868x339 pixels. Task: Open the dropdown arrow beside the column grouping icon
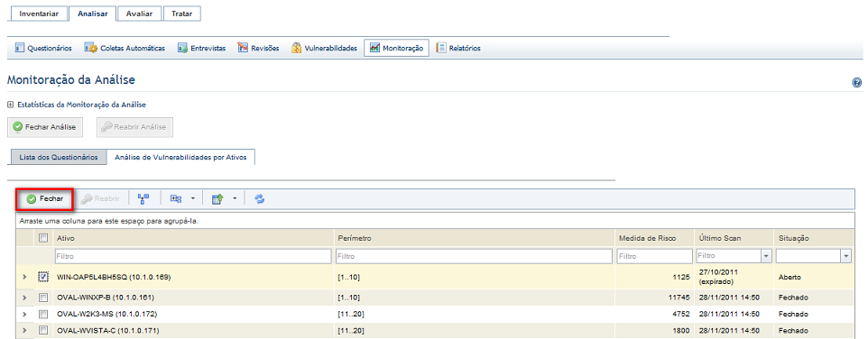(x=192, y=199)
